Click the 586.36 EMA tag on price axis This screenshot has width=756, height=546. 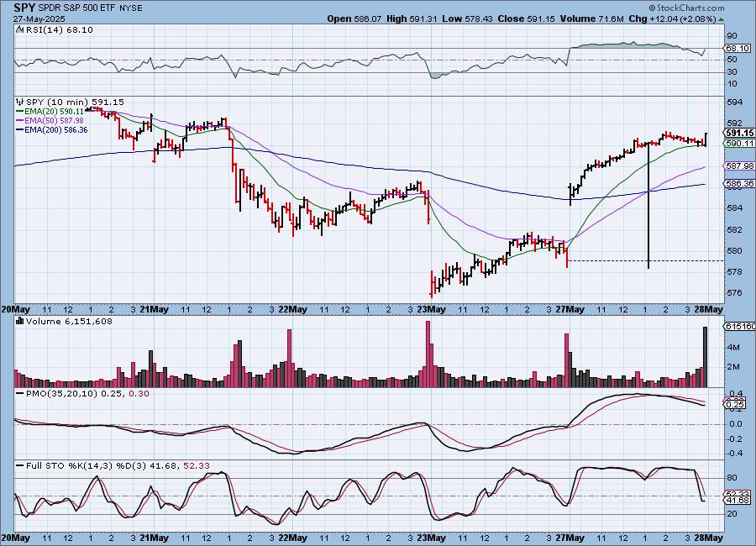coord(739,183)
